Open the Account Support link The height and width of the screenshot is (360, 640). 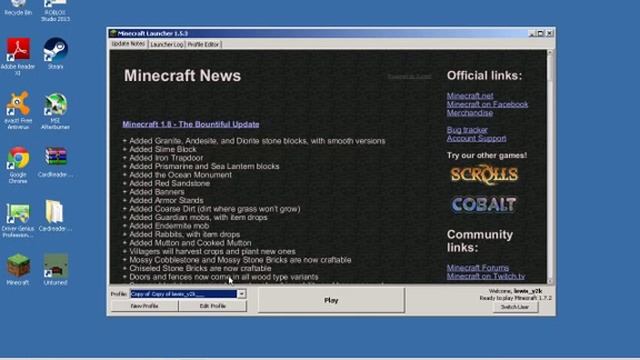point(476,138)
